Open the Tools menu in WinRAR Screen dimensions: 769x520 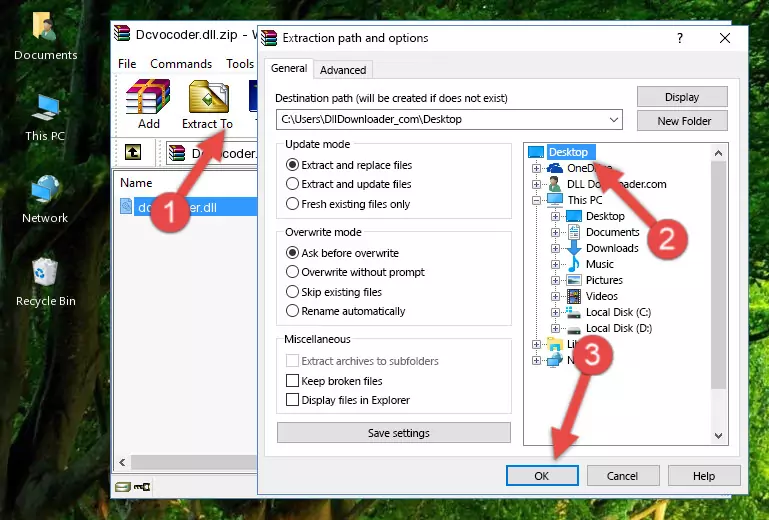tap(240, 64)
